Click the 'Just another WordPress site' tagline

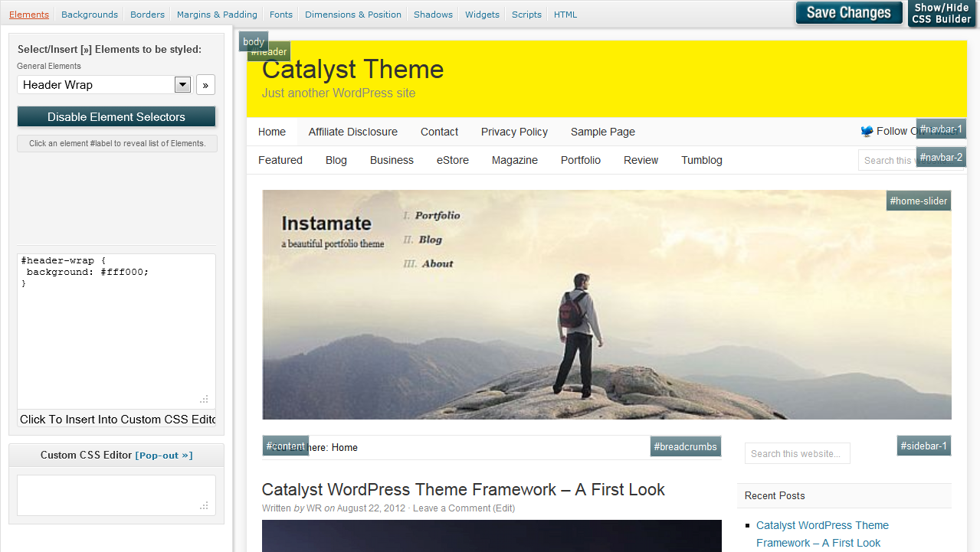pos(339,93)
